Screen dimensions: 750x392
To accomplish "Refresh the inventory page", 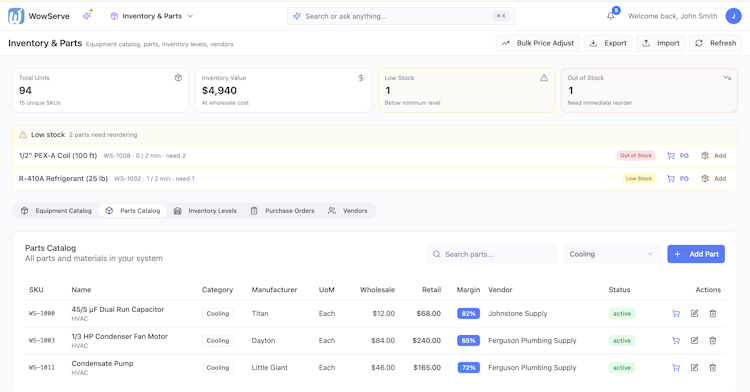I will tap(716, 43).
